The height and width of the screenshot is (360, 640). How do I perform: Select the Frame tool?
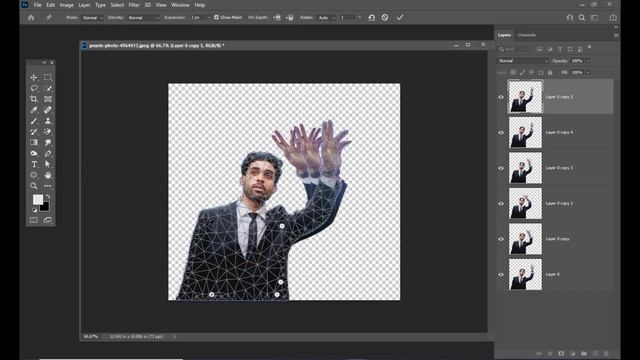48,99
